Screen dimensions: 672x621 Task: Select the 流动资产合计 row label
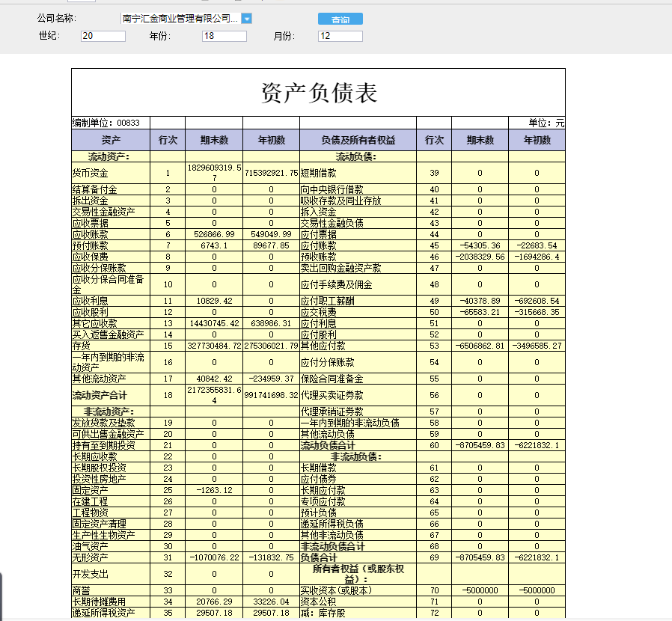(100, 395)
